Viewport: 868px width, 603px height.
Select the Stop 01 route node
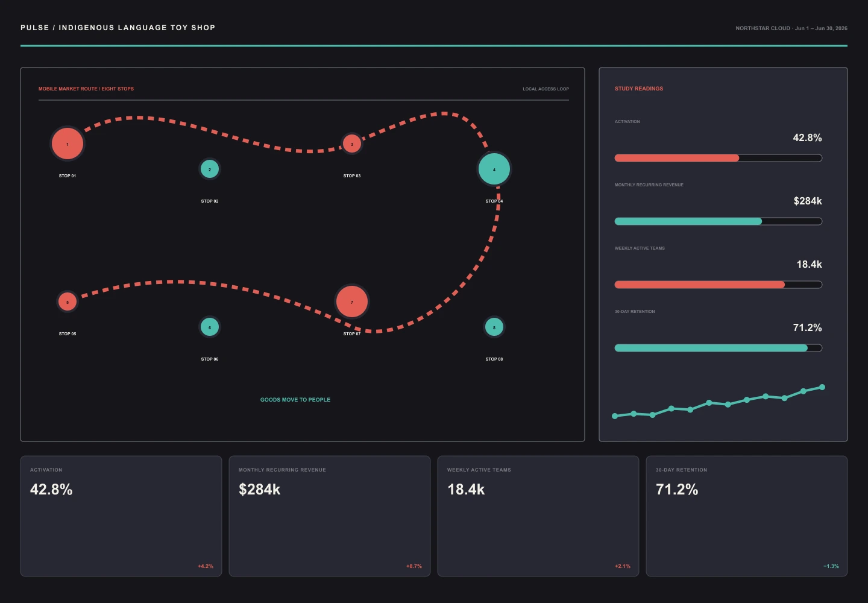(x=68, y=144)
